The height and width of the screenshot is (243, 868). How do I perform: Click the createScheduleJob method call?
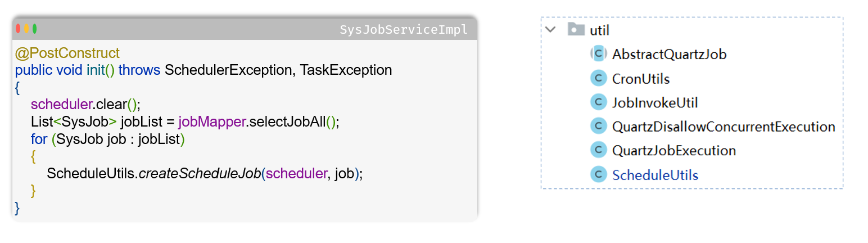click(200, 174)
